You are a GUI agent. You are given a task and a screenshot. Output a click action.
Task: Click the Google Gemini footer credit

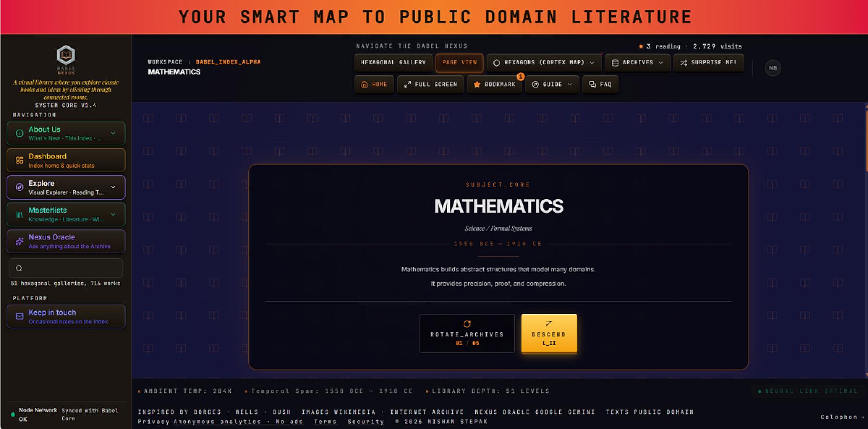[x=565, y=412]
